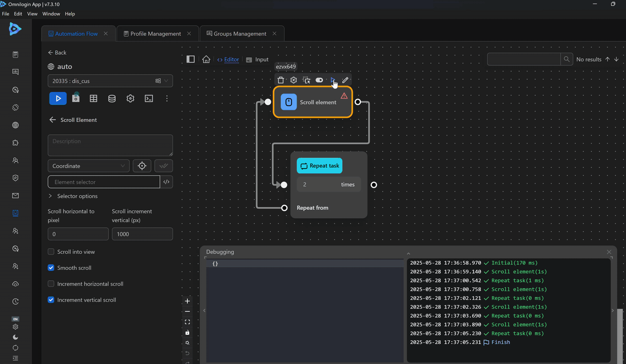This screenshot has width=626, height=364.
Task: Uncheck Smooth scroll option
Action: pyautogui.click(x=51, y=268)
